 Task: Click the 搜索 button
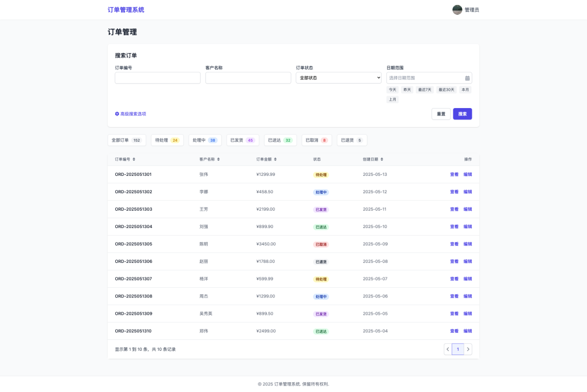[x=463, y=113]
